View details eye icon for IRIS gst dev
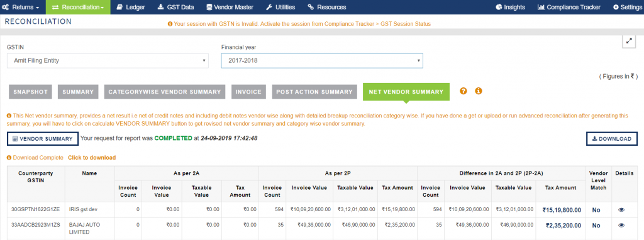 [x=621, y=210]
